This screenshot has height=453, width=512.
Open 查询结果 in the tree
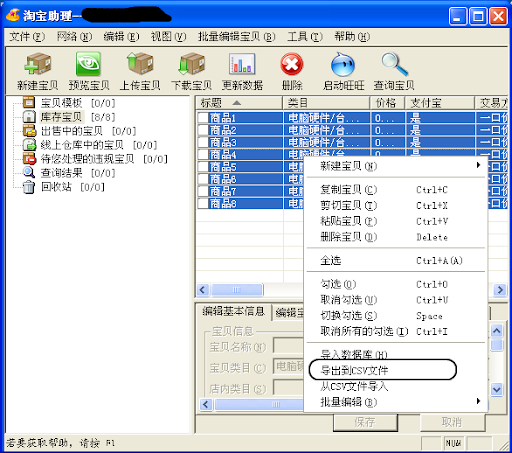pos(61,173)
